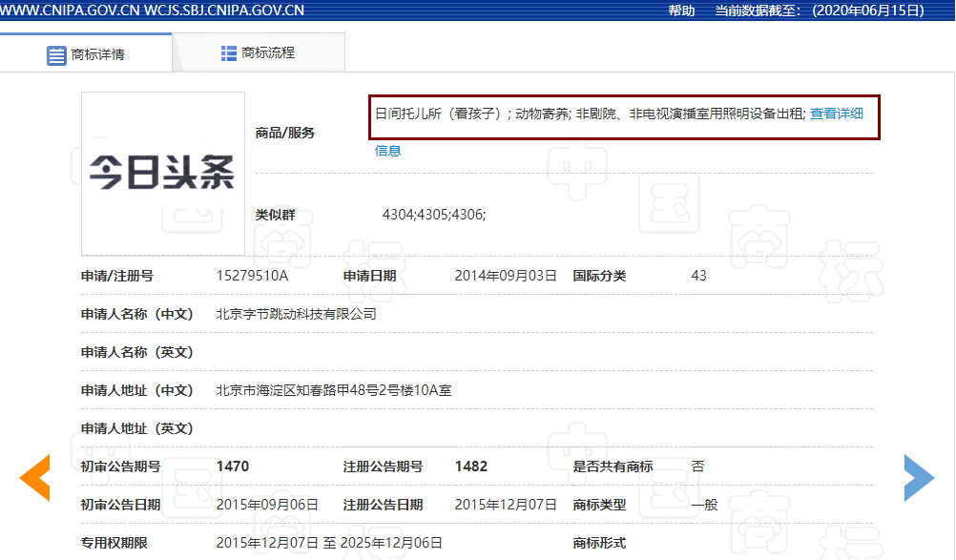Click similar group value 4304;4305;4306;

click(434, 215)
